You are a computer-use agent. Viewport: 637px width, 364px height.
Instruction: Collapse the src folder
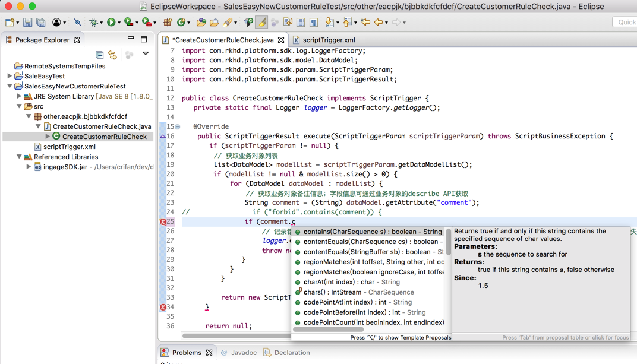click(x=19, y=106)
